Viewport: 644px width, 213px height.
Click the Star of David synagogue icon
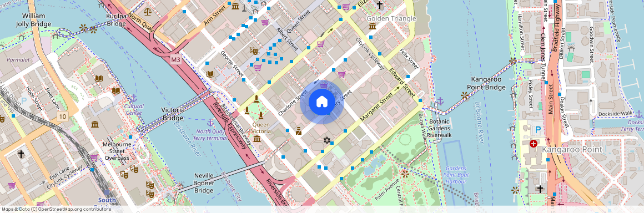point(327,140)
